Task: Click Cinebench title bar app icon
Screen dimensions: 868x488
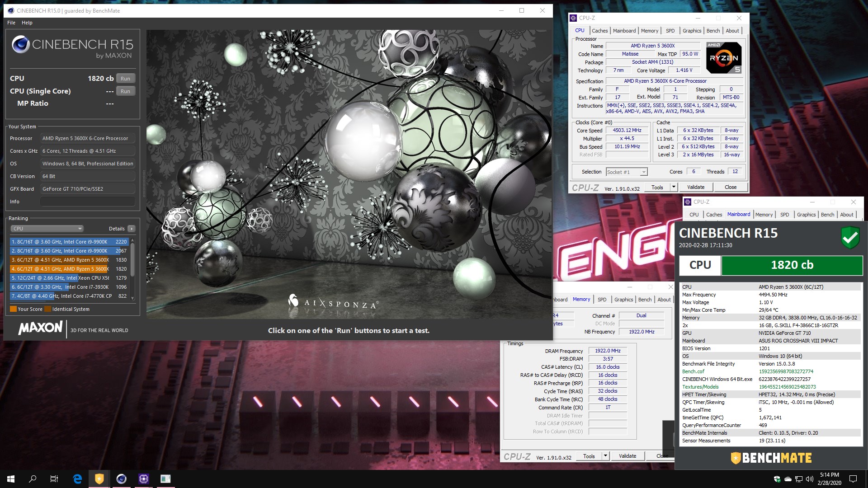Action: pos(11,10)
